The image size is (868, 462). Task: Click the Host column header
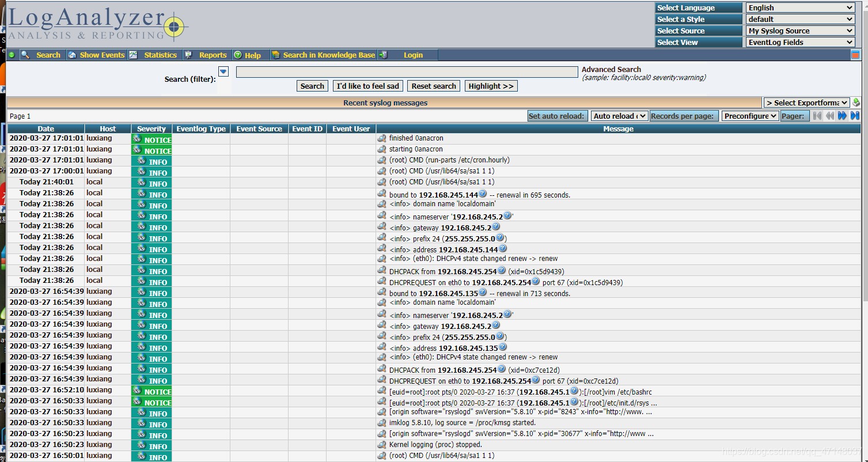(x=108, y=129)
